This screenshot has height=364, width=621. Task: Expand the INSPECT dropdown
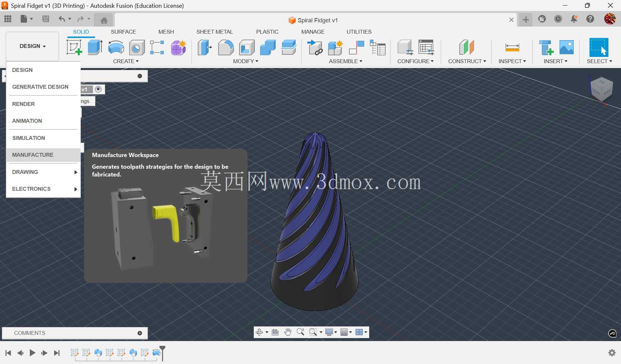click(512, 61)
